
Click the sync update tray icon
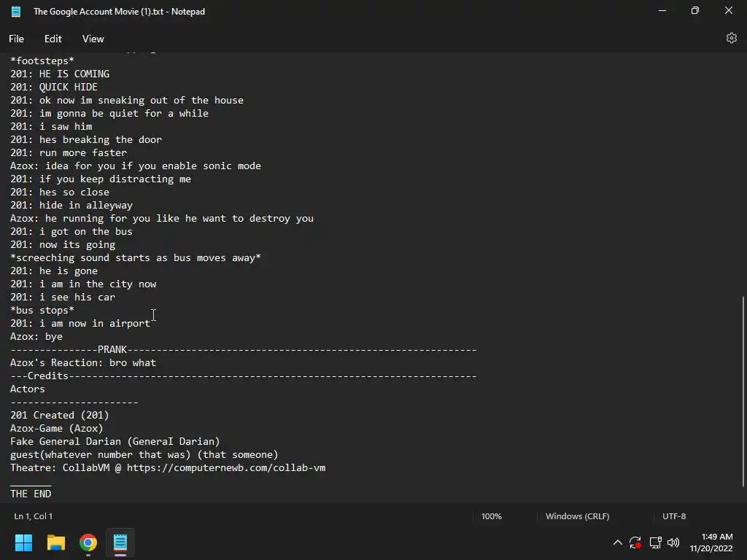(x=635, y=542)
